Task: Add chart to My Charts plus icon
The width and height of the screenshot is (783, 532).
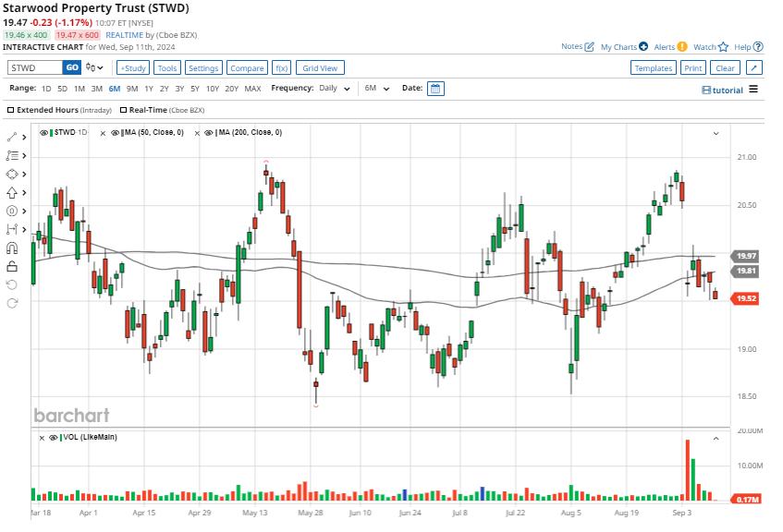Action: pos(643,46)
